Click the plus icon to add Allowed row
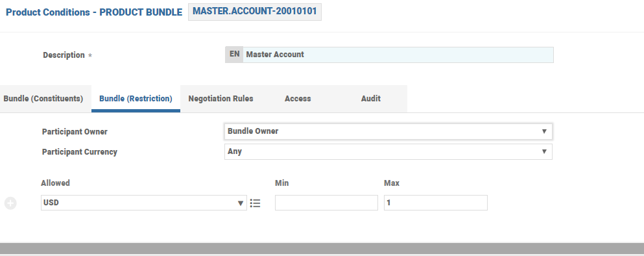The image size is (644, 256). pyautogui.click(x=10, y=203)
